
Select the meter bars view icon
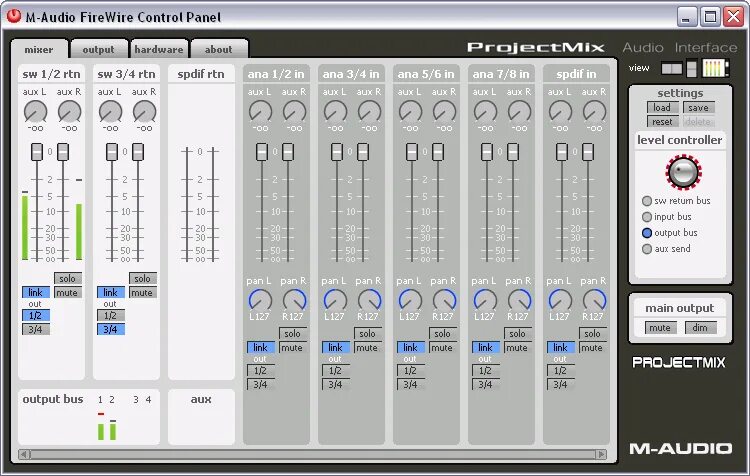click(x=715, y=68)
